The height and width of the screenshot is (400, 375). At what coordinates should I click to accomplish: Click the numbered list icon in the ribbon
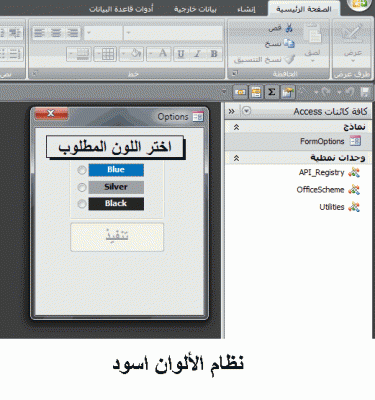click(x=14, y=54)
